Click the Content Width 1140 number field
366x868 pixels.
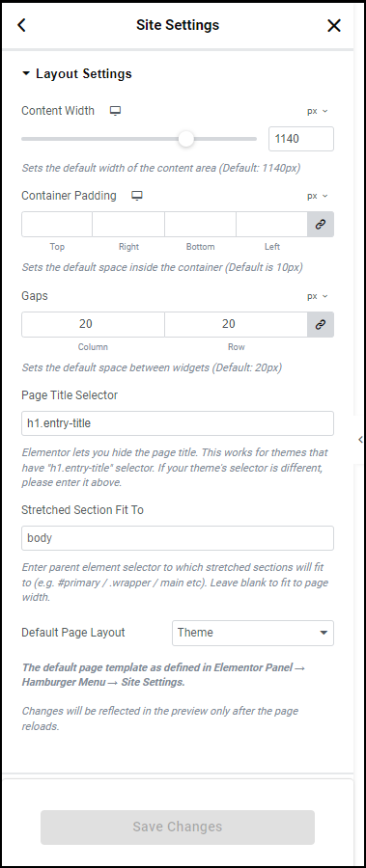301,139
